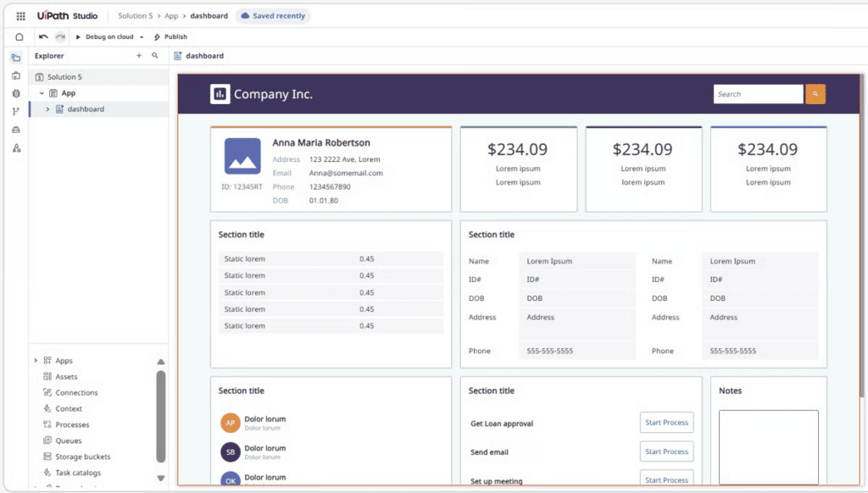Focus the Company Inc. Search field
The width and height of the screenshot is (868, 493).
coord(759,94)
